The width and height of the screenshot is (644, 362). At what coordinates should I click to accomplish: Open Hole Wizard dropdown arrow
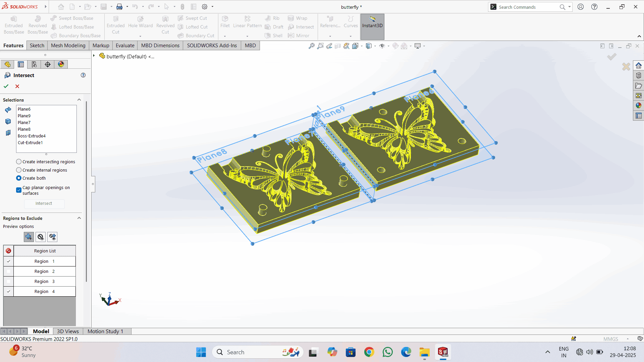coord(140,36)
